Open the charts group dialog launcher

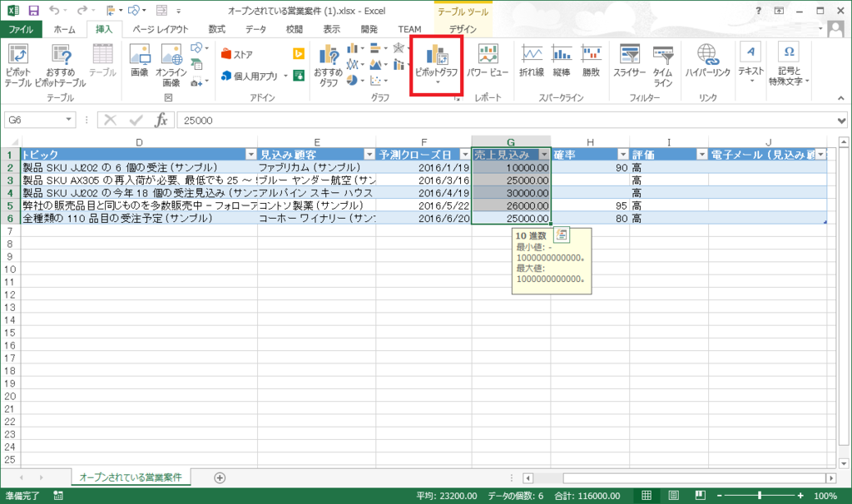457,99
